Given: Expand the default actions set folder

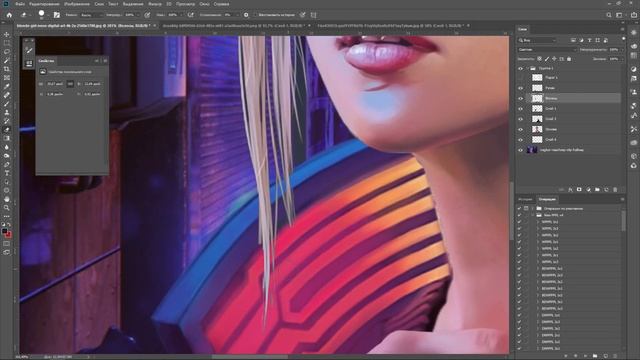Looking at the screenshot, I should pyautogui.click(x=533, y=209).
